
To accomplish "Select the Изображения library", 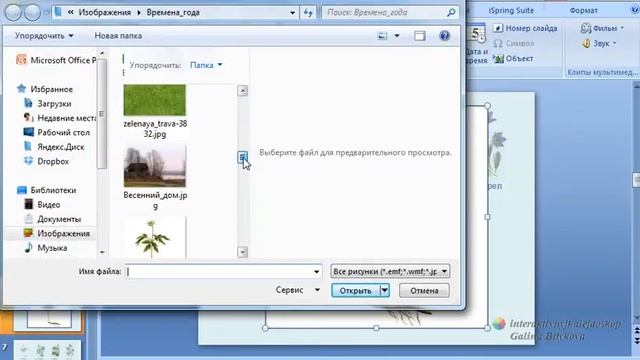I will 57,233.
